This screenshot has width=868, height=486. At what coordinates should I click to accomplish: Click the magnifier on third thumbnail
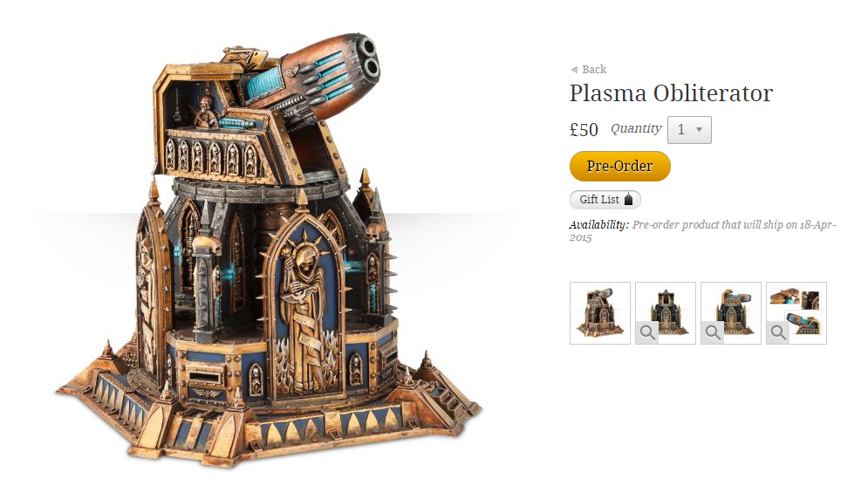tap(713, 332)
